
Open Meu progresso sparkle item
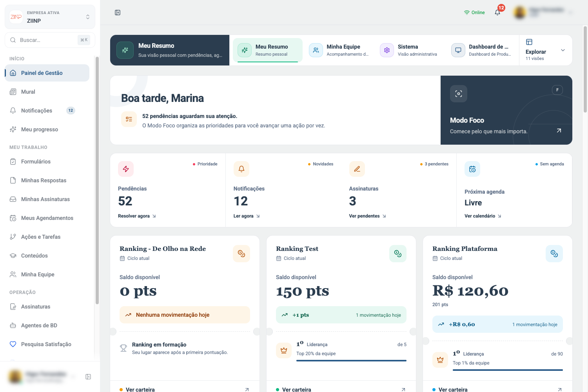(x=47, y=129)
